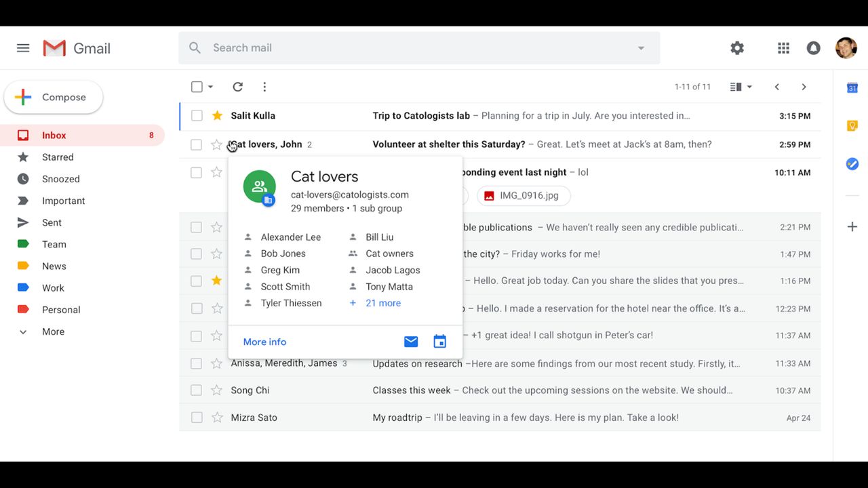The width and height of the screenshot is (868, 488).
Task: Open the Calendar panel from the right sidebar
Action: click(x=852, y=87)
